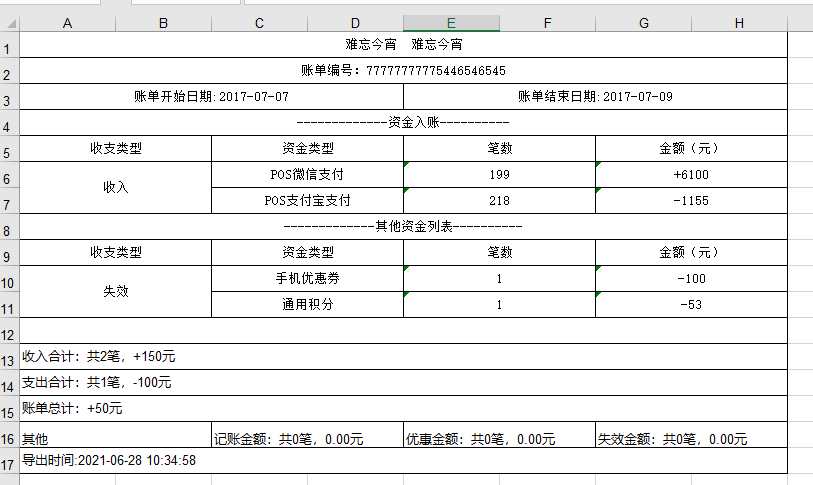
Task: Select column A header
Action: 67,23
